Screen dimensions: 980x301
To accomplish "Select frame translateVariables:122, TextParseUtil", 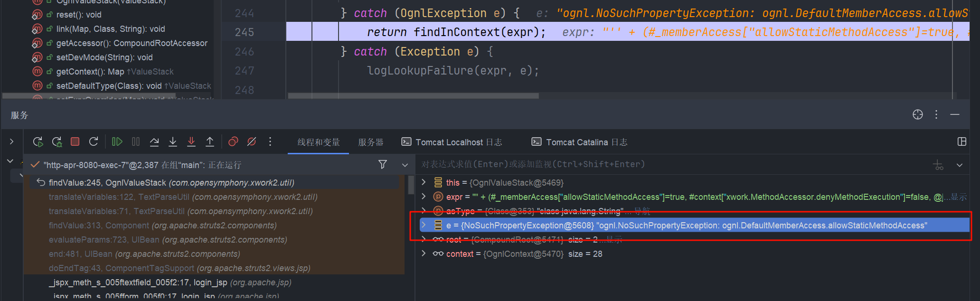I will tap(183, 197).
